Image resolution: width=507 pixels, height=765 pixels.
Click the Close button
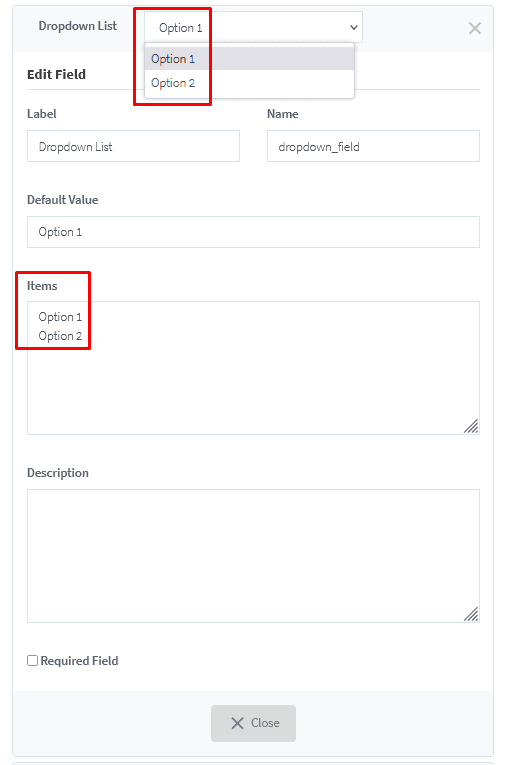pyautogui.click(x=253, y=723)
